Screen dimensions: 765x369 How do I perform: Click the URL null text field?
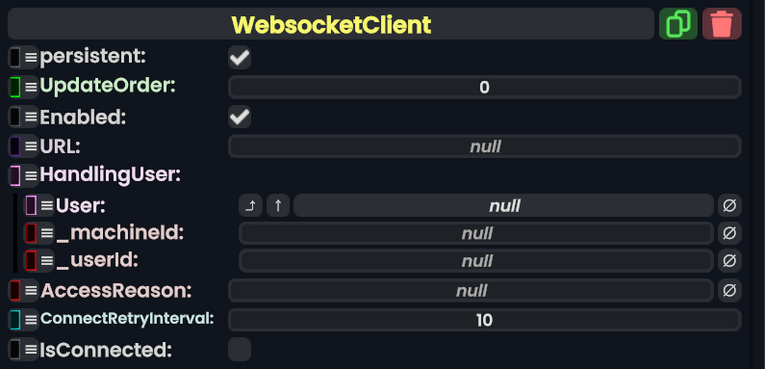click(484, 146)
